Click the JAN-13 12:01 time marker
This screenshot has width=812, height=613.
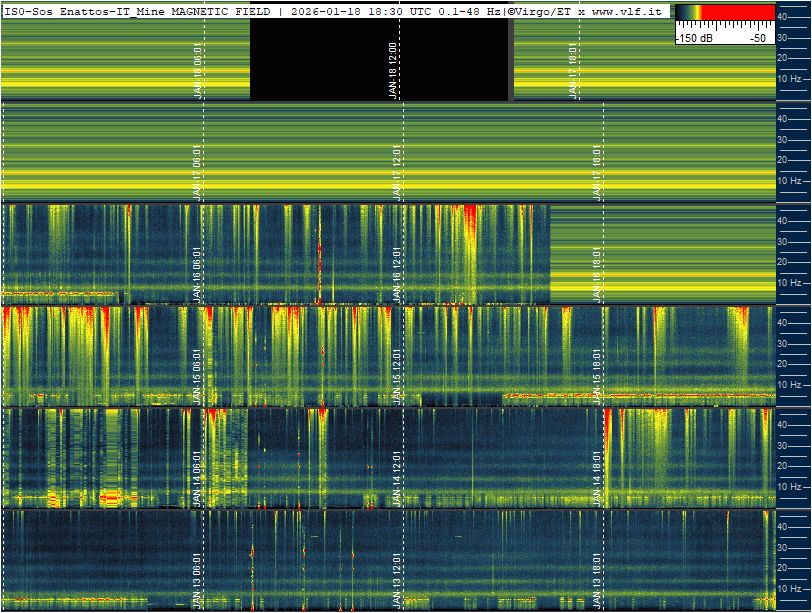(397, 580)
